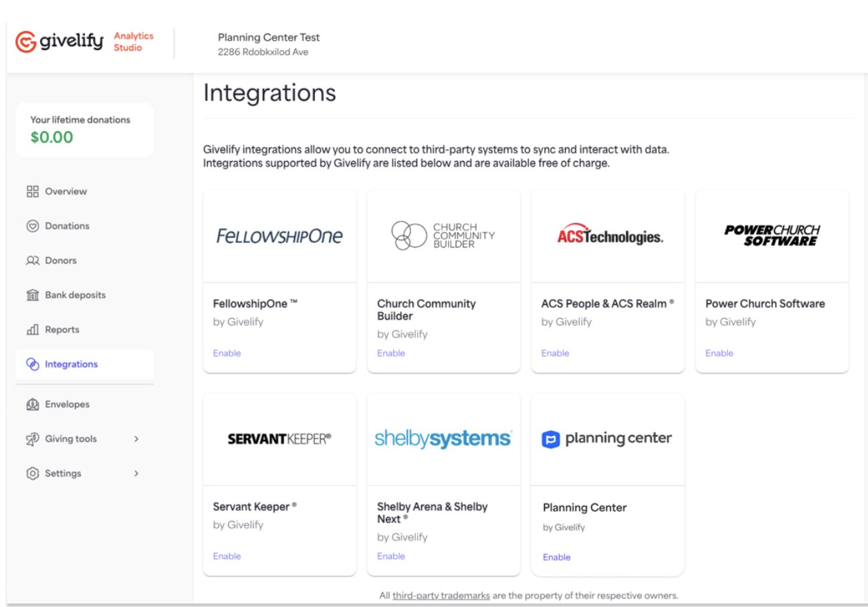Enable Power Church Software integration
The image size is (868, 607).
tap(720, 353)
